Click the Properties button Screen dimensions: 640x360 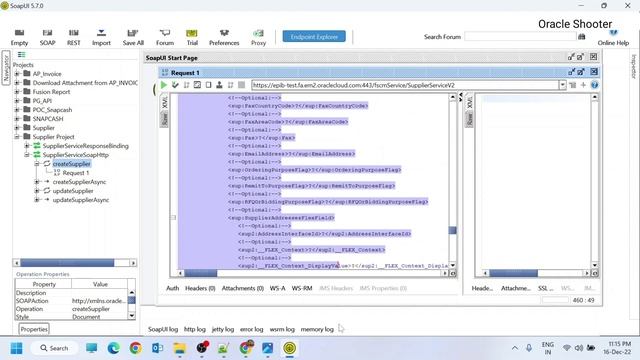[x=34, y=329]
